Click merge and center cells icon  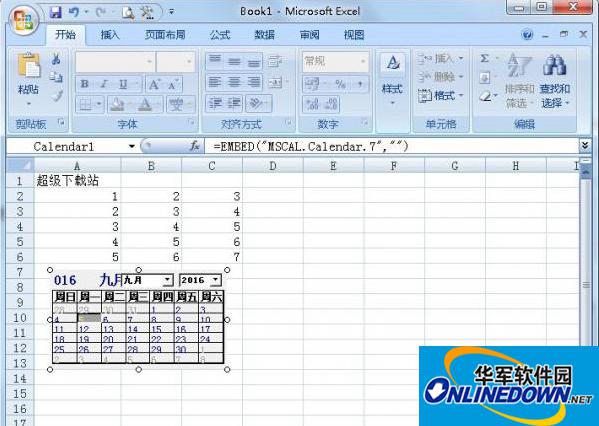(275, 82)
